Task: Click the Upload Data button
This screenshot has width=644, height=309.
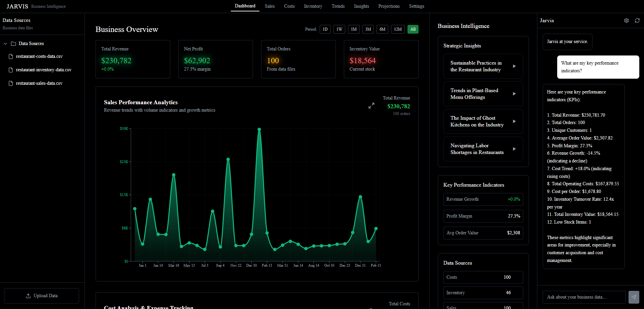Action: [41, 296]
